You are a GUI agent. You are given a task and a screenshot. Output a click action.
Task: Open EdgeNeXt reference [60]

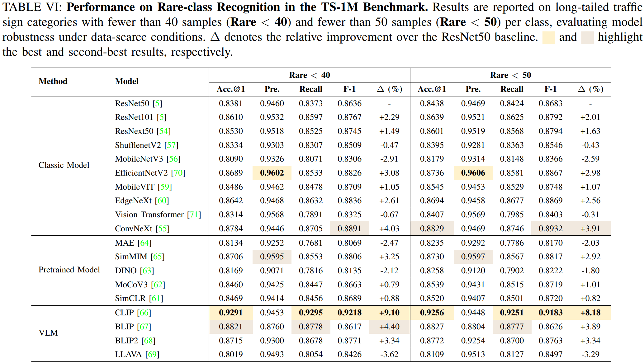pyautogui.click(x=162, y=200)
